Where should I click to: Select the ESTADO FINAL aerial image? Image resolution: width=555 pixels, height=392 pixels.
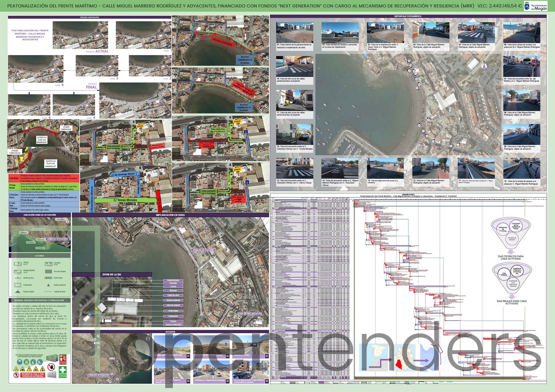coord(135,100)
